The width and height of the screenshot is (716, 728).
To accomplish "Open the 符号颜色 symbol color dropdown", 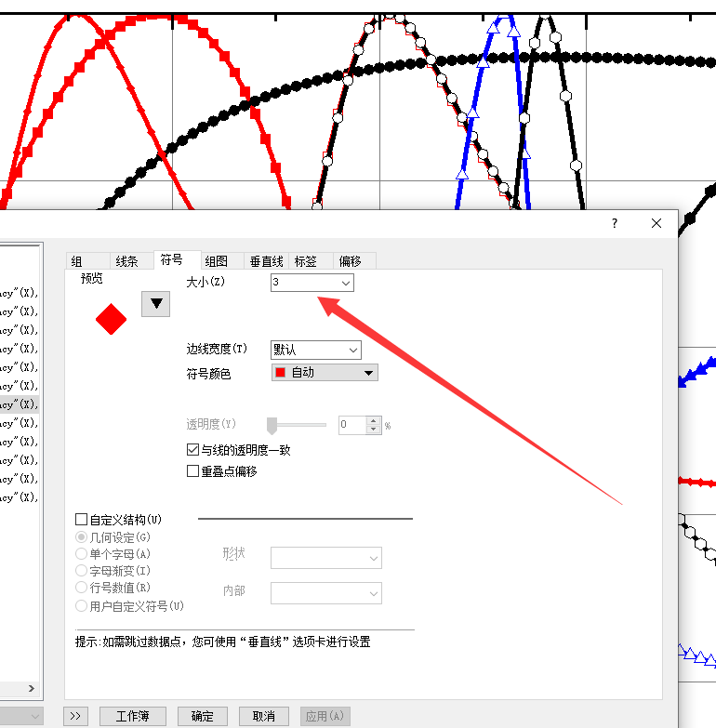I will coord(325,372).
